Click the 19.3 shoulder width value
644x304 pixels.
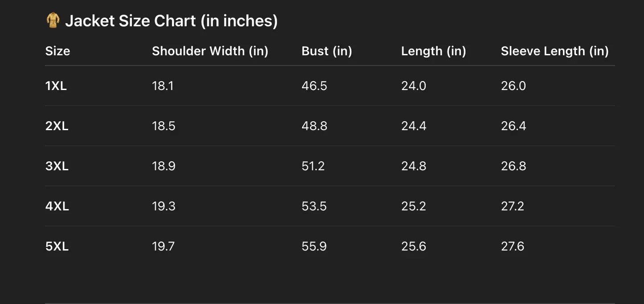(x=164, y=206)
